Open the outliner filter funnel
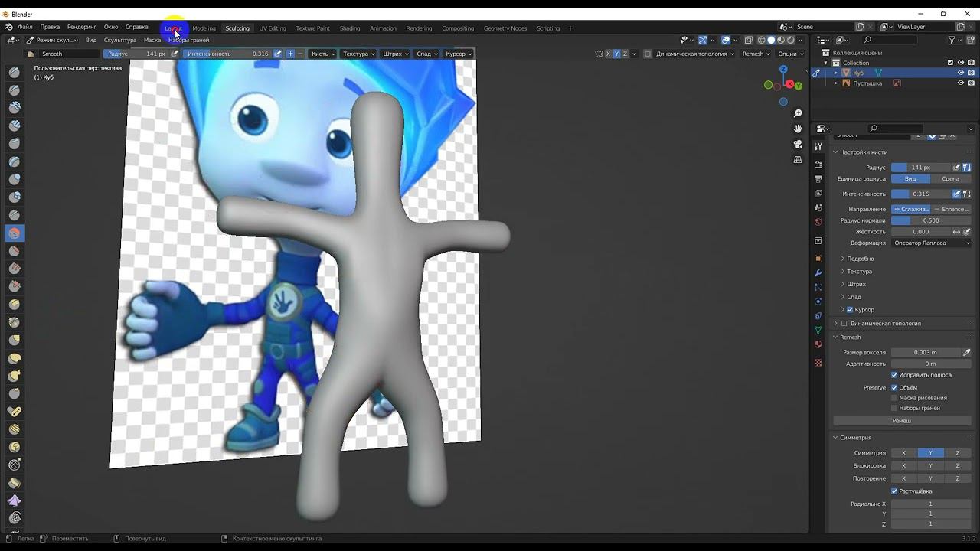 (x=952, y=40)
